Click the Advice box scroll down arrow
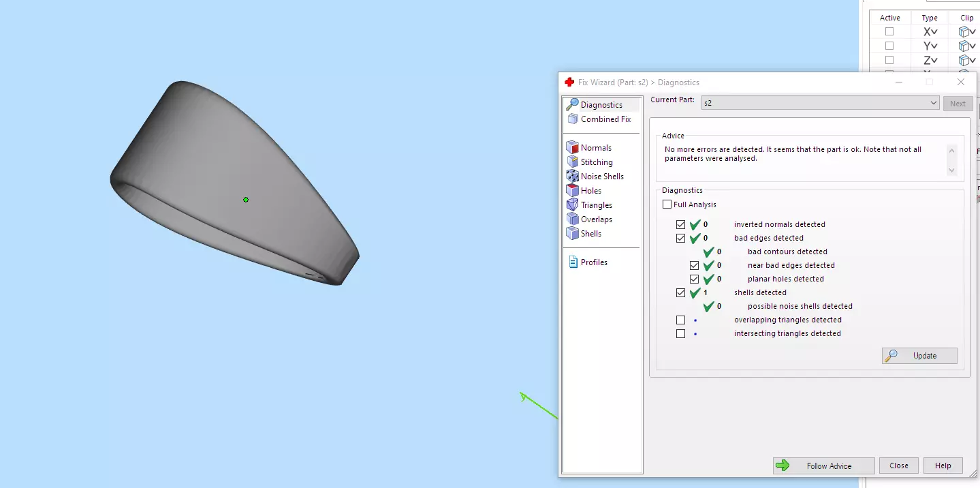 951,170
